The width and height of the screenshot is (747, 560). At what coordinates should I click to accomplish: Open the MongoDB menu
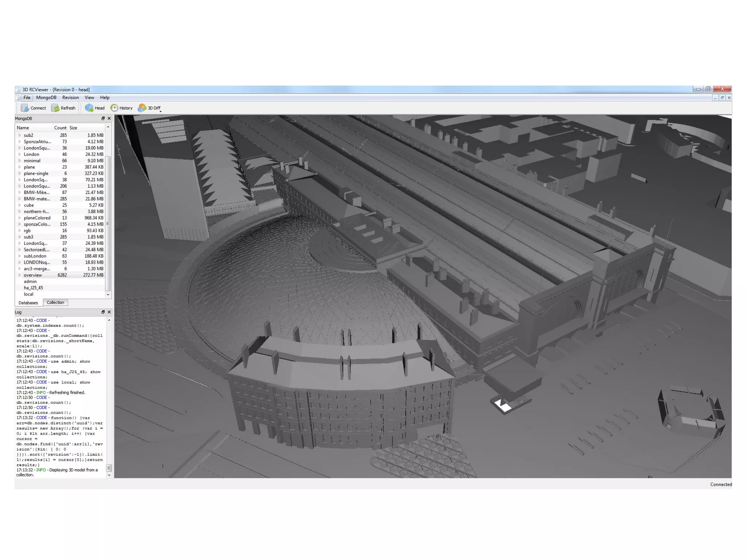[x=46, y=98]
